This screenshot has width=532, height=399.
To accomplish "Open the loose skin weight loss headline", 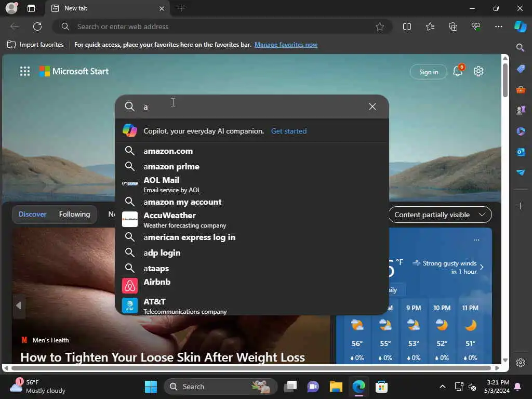I will tap(163, 357).
